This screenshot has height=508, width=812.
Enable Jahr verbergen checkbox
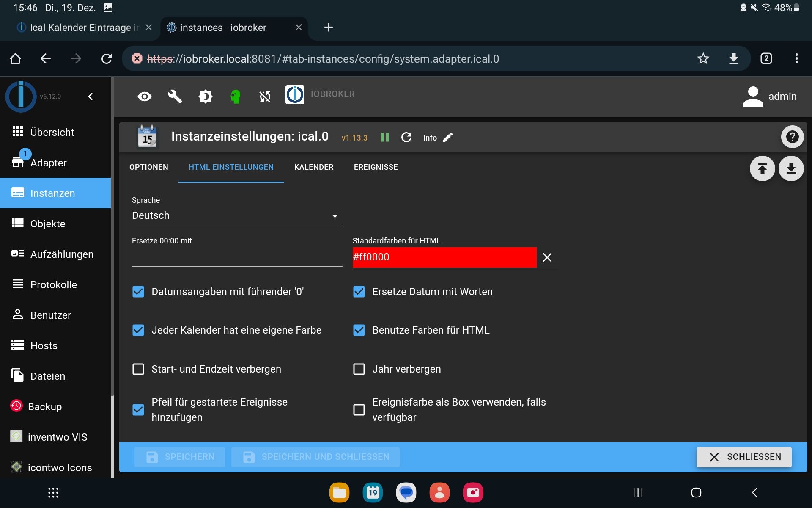coord(359,369)
